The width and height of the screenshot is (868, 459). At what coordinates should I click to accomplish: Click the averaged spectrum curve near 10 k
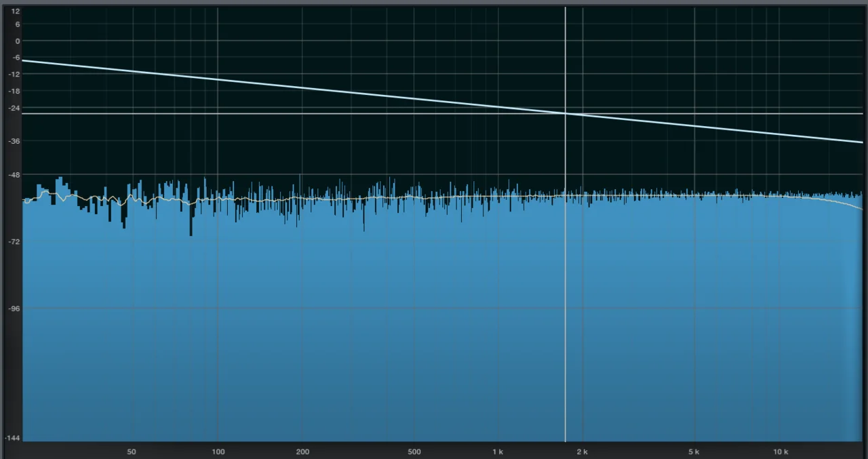[780, 197]
